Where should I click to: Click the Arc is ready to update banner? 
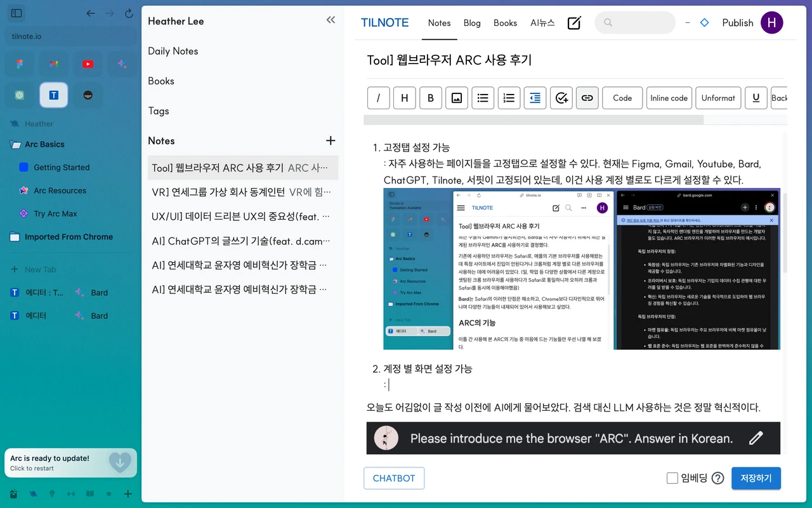[70, 463]
